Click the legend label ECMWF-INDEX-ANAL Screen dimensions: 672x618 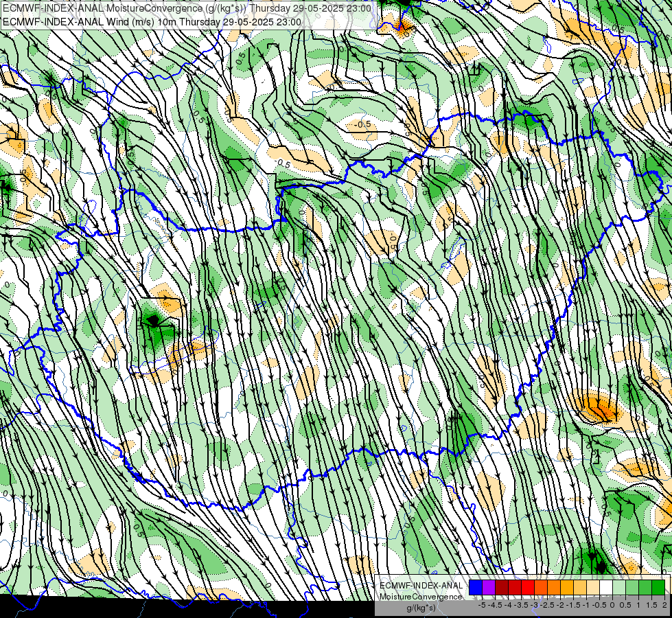(421, 586)
